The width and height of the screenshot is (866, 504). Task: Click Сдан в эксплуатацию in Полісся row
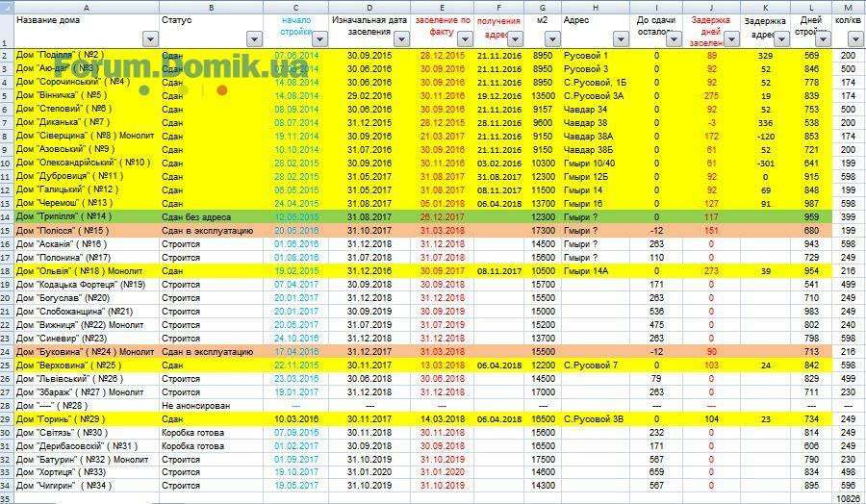coord(212,230)
